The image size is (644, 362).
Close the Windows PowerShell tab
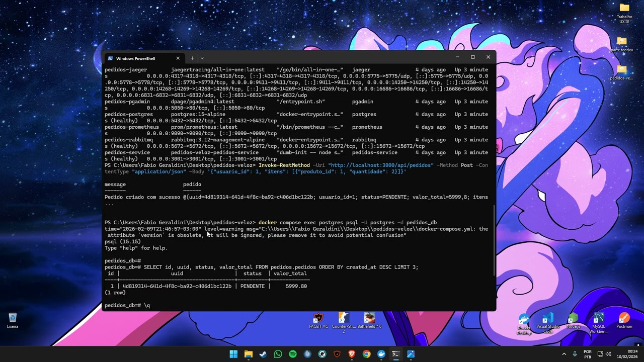(178, 58)
